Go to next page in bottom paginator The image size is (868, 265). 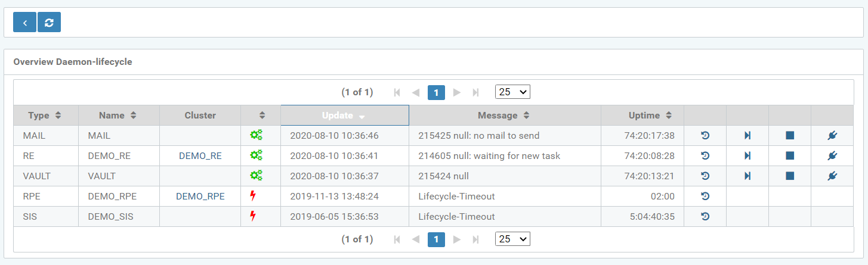click(x=457, y=239)
